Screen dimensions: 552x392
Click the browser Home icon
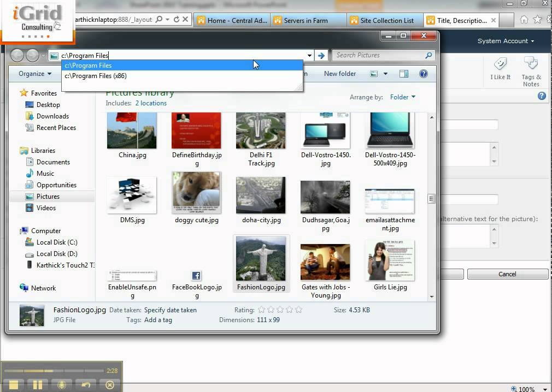pyautogui.click(x=524, y=20)
